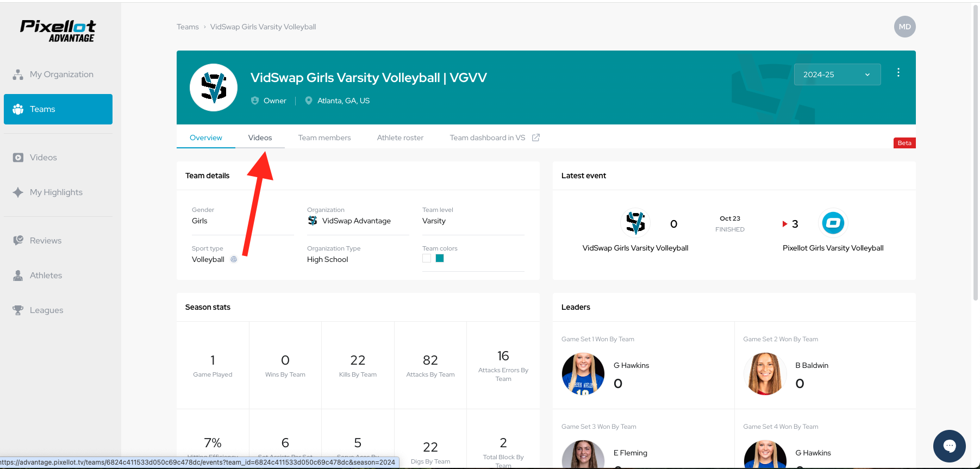This screenshot has width=980, height=469.
Task: Click the Videos play icon in sidebar
Action: tap(18, 158)
